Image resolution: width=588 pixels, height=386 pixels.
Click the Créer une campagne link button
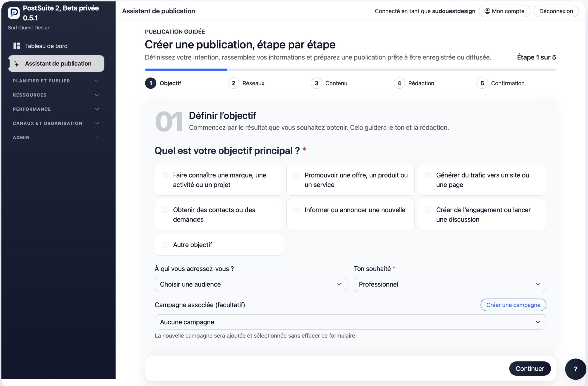tap(513, 305)
